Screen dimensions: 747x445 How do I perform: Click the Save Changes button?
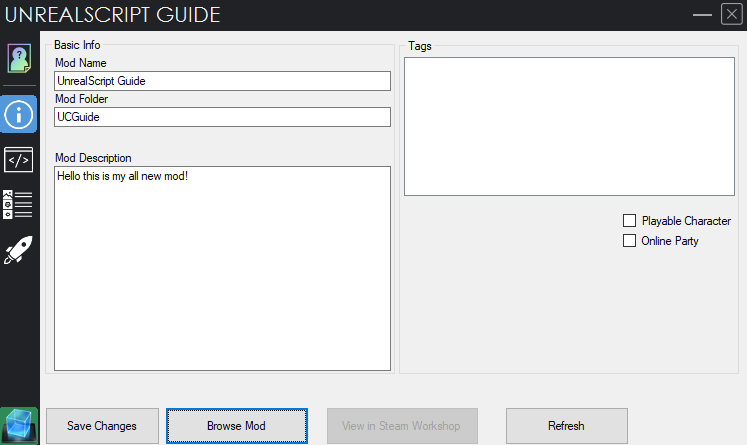[x=102, y=426]
